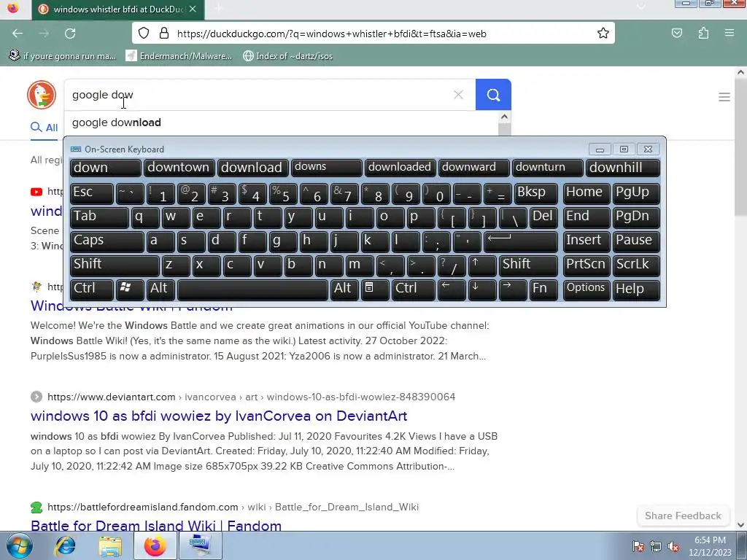The height and width of the screenshot is (560, 747).
Task: Toggle the left Shift key
Action: coord(115,265)
